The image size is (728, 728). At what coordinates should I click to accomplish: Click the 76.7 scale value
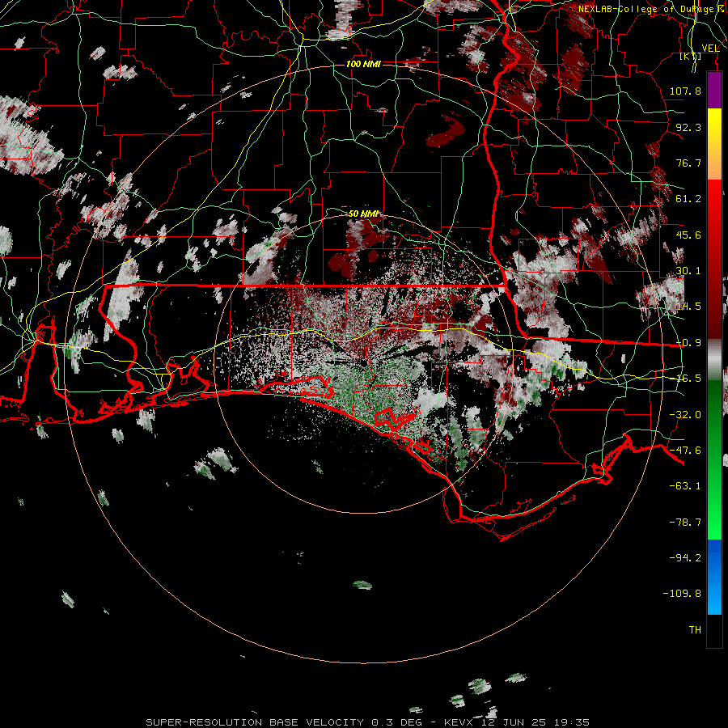(x=688, y=163)
